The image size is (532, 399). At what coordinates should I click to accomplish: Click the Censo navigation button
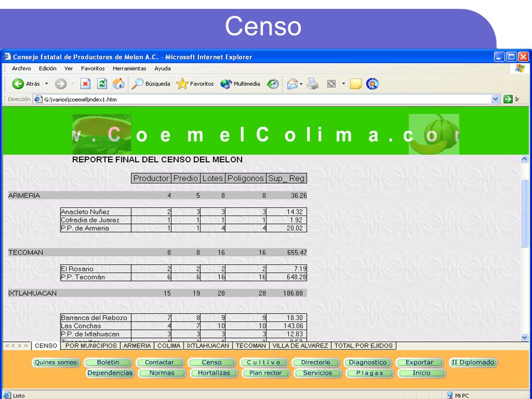pos(212,362)
